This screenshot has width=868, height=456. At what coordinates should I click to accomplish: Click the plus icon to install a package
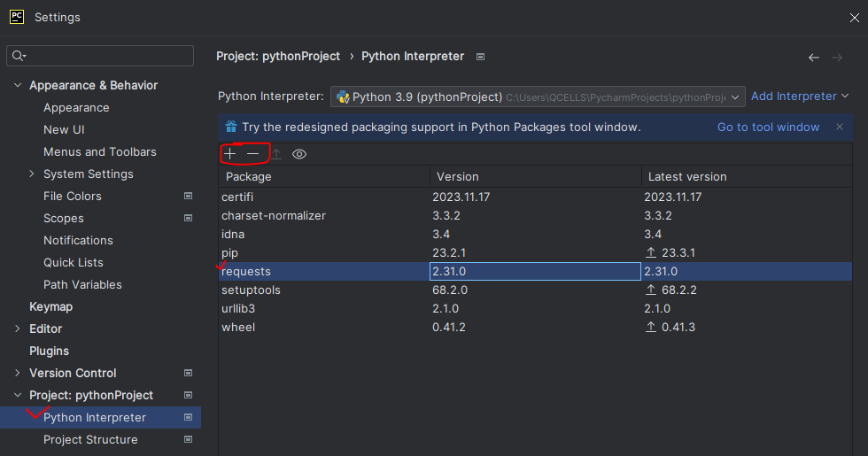229,153
